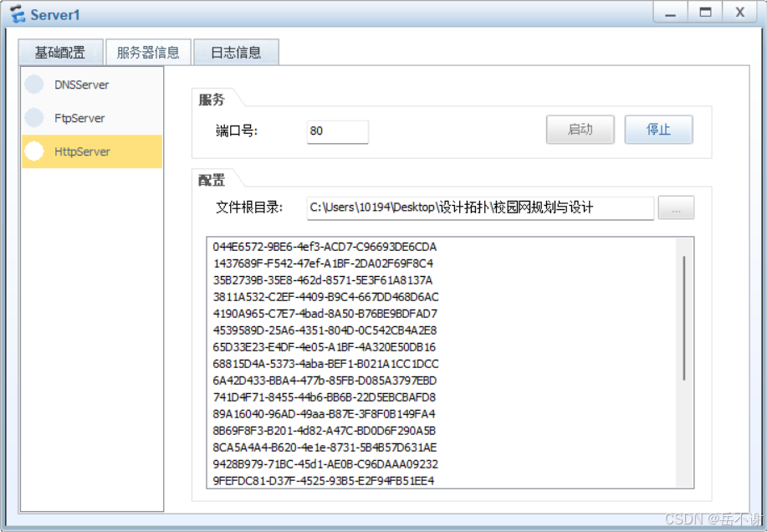Minimize the Server1 window
The width and height of the screenshot is (767, 532).
click(x=671, y=13)
